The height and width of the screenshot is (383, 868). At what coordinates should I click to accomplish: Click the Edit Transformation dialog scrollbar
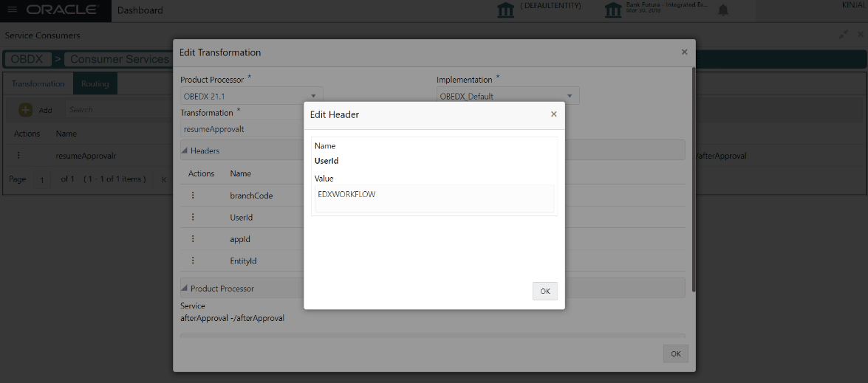(693, 179)
